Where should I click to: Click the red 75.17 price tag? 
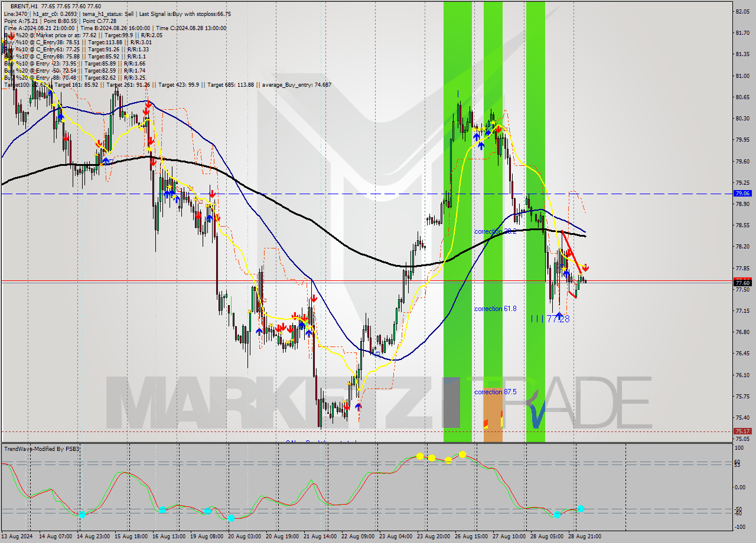click(x=742, y=431)
